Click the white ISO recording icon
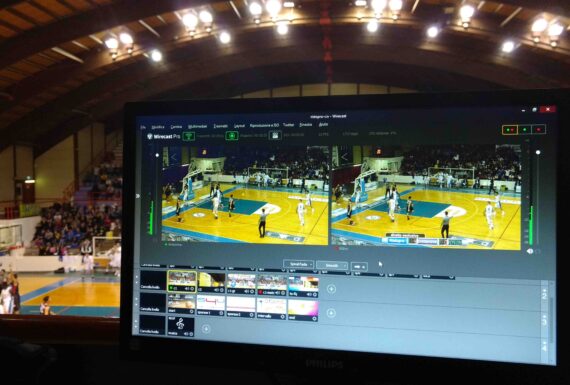This screenshot has width=570, height=385. (x=275, y=135)
